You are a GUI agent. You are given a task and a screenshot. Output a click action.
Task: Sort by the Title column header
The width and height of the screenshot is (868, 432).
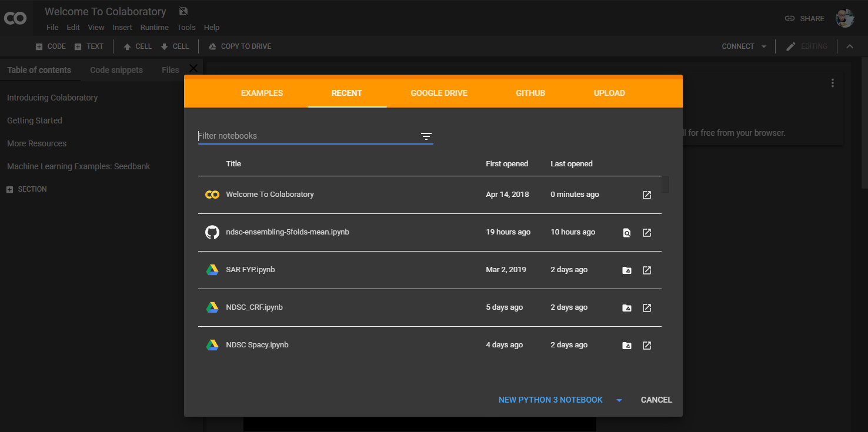pos(233,163)
